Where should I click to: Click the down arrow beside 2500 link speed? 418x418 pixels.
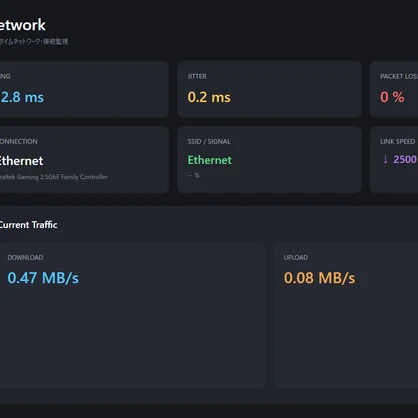385,159
